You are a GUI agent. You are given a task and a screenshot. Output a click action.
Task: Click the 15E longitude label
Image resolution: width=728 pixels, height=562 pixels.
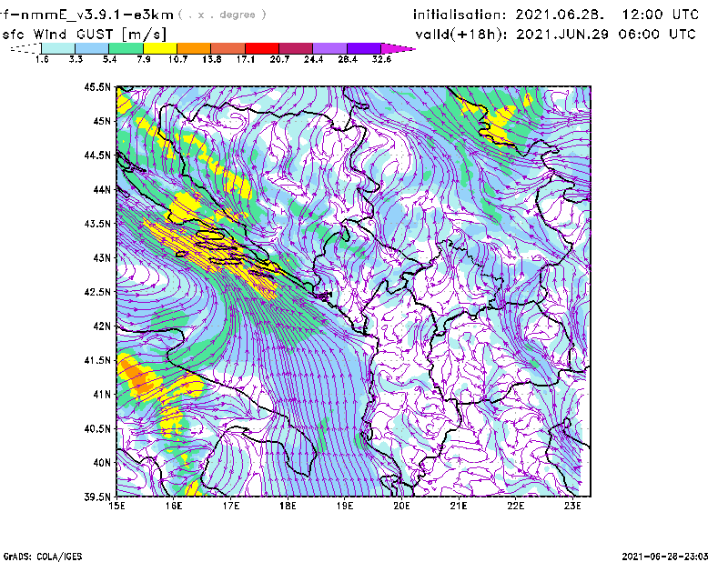pyautogui.click(x=116, y=506)
